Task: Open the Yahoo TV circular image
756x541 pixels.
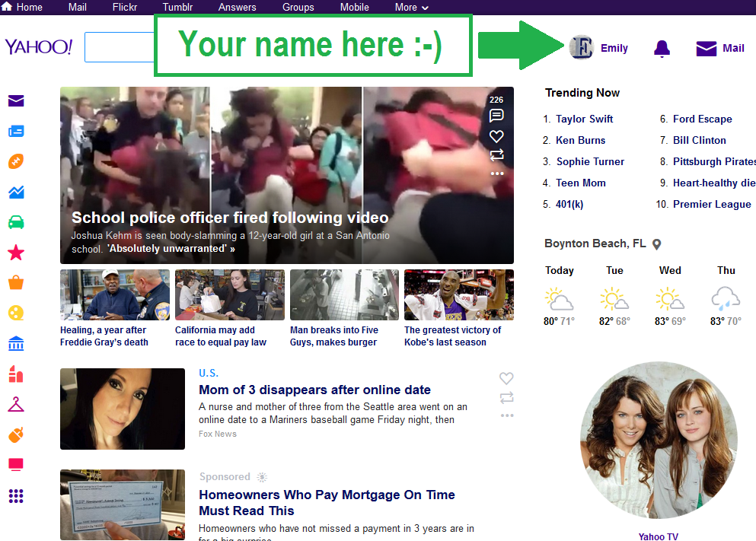Action: tap(659, 441)
